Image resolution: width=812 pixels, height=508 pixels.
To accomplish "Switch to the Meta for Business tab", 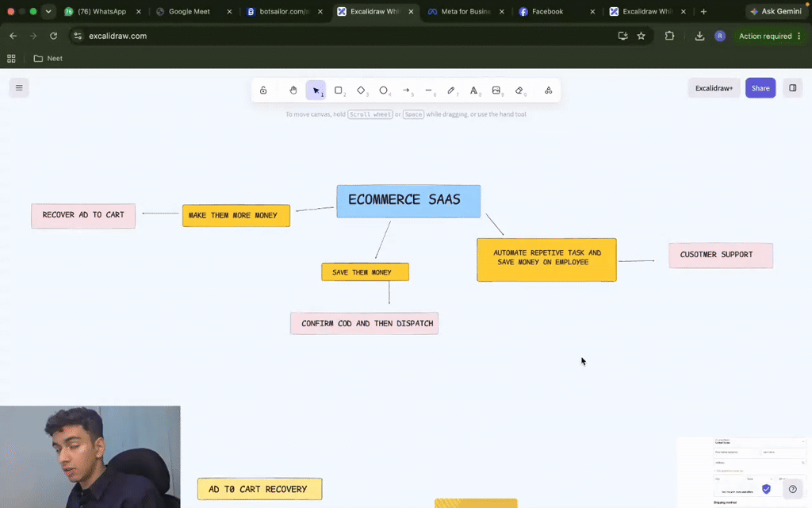I will pyautogui.click(x=465, y=11).
